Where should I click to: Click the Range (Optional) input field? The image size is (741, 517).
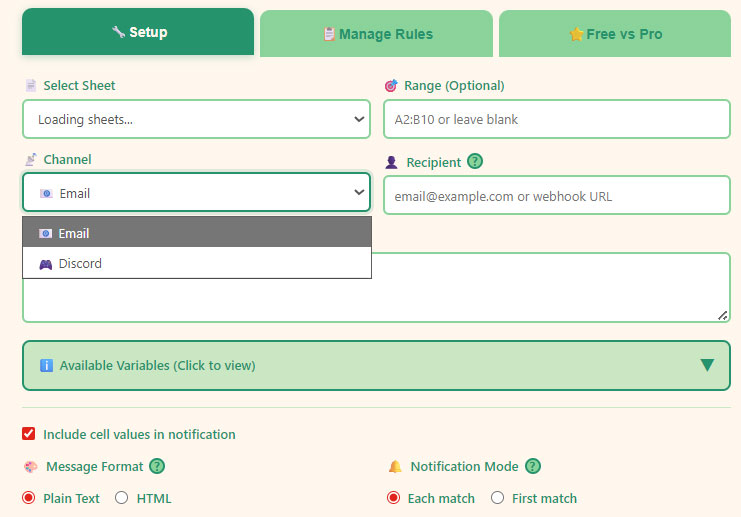[x=557, y=119]
